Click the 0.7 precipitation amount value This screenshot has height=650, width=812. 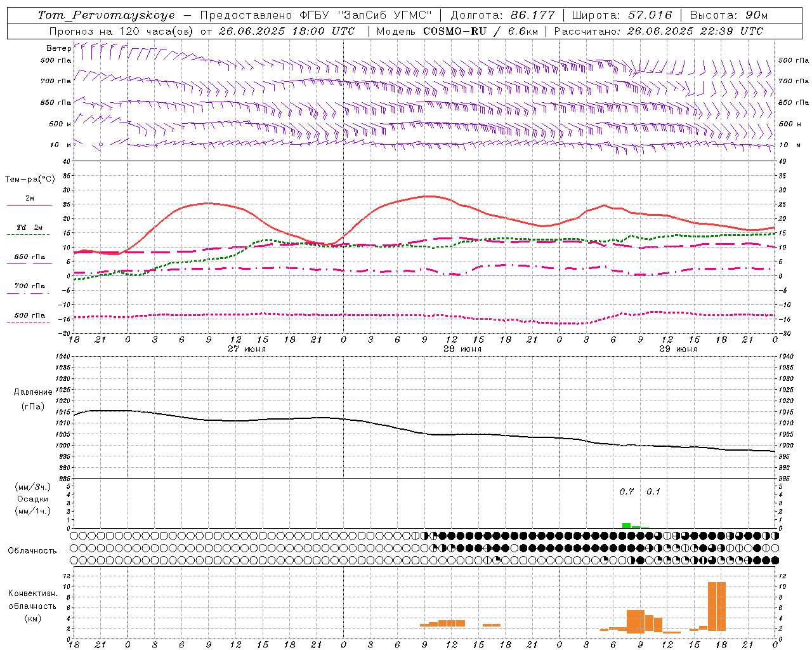[x=627, y=492]
